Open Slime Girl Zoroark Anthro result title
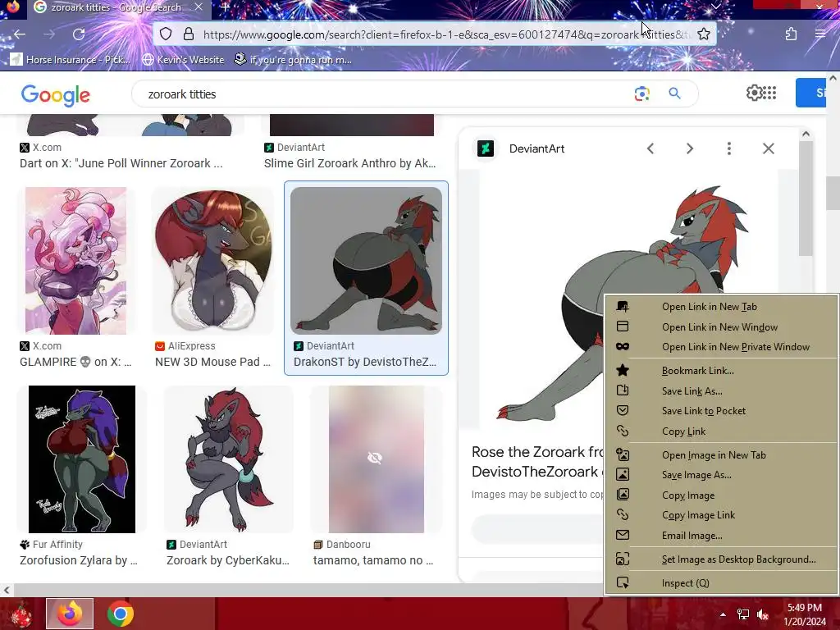Screen dimensions: 840x630 349,163
